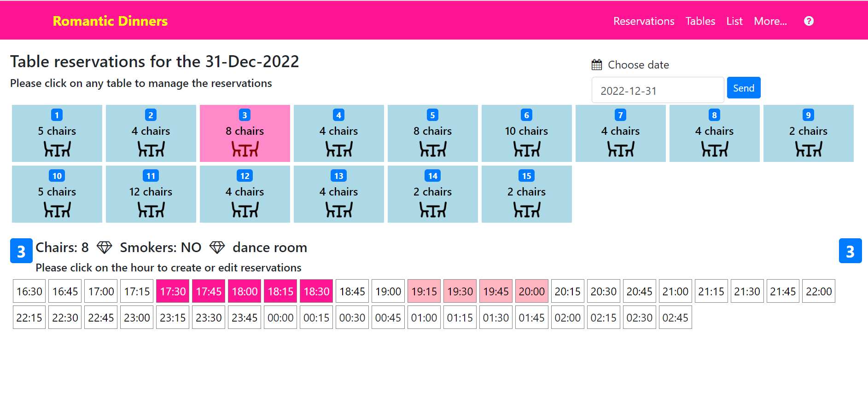Click the date field showing 2022-12-31
Viewport: 868px width, 397px height.
(x=657, y=91)
